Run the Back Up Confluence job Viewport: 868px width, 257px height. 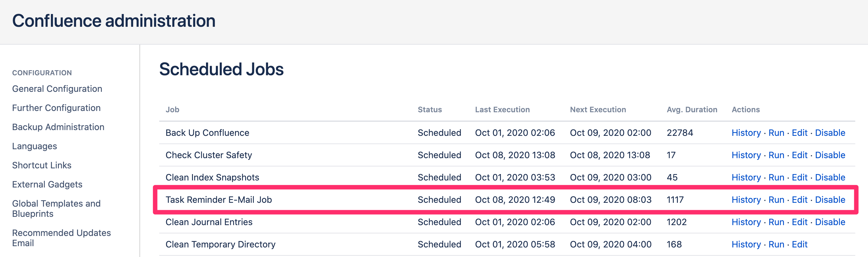[x=776, y=133]
